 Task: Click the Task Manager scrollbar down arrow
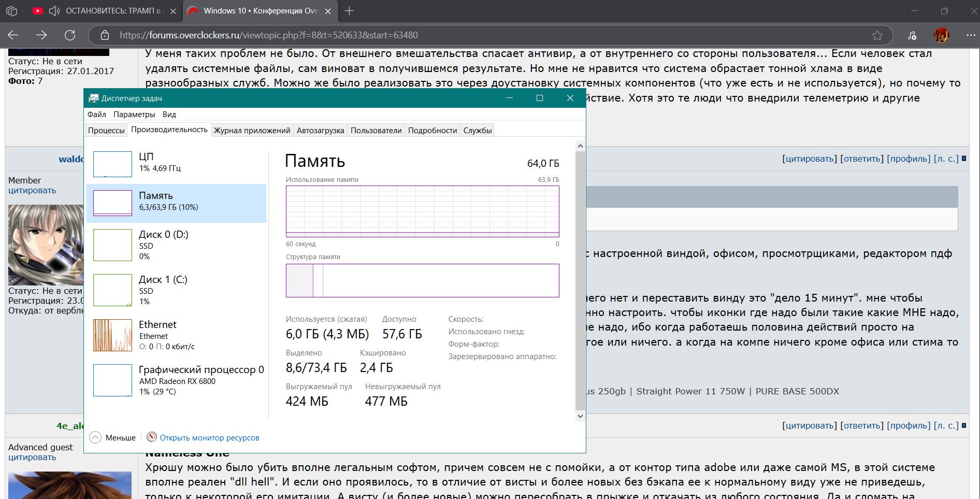580,416
